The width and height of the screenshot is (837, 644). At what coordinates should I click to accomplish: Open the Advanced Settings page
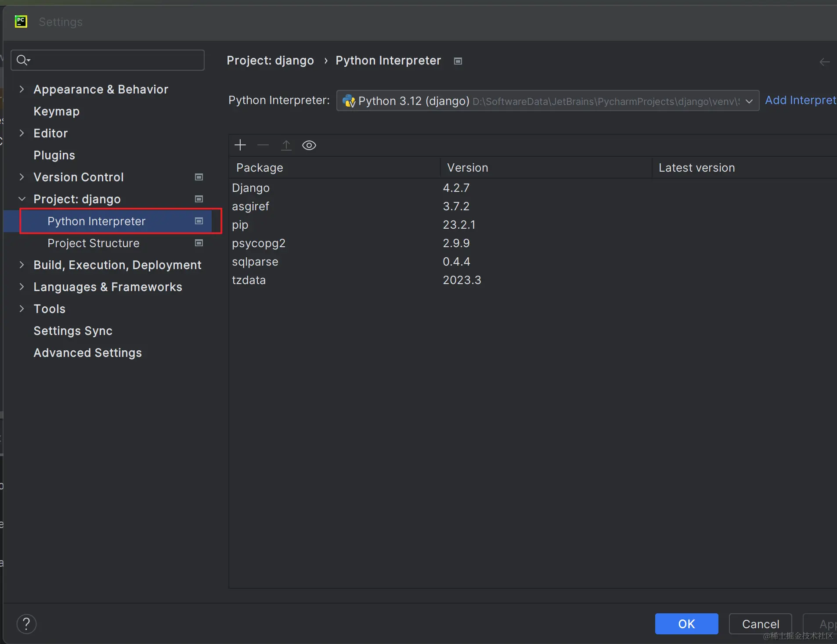point(88,353)
